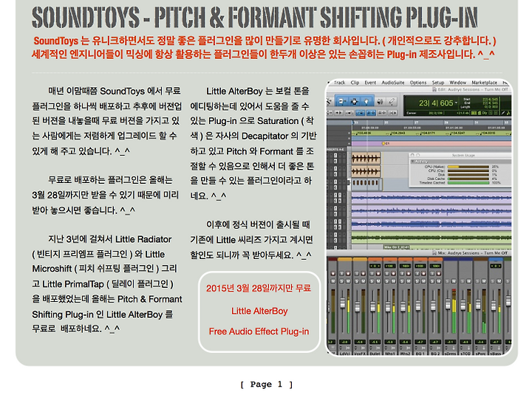Open the Marketplace menu
This screenshot has width=532, height=403.
click(485, 83)
